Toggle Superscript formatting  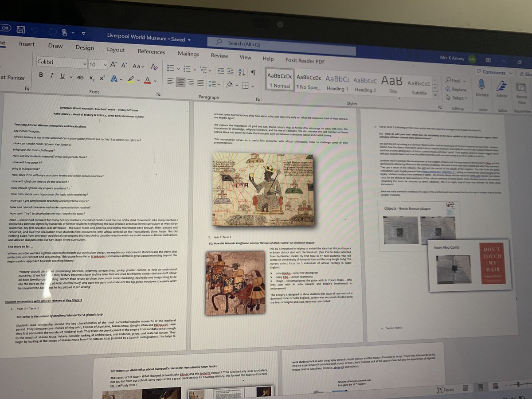[103, 78]
